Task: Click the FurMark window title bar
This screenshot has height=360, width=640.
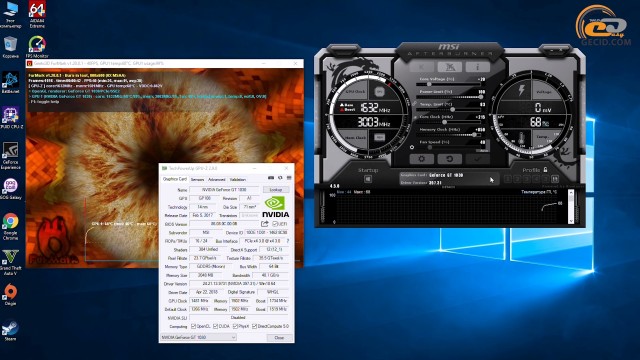Action: point(164,64)
